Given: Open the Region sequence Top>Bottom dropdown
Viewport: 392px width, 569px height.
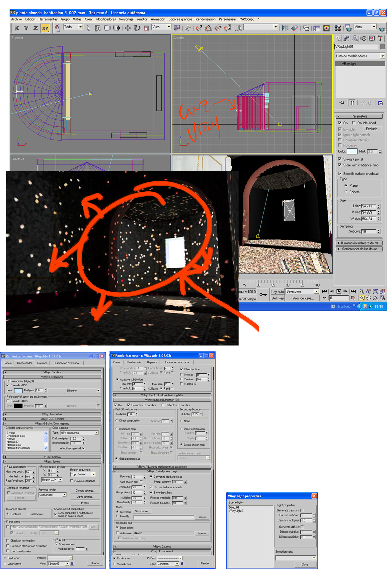Looking at the screenshot, I should click(83, 474).
